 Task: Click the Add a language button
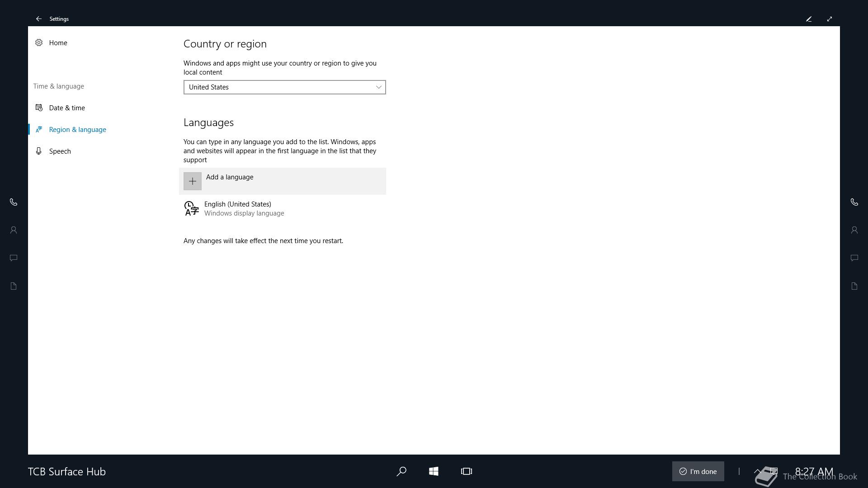pos(283,181)
